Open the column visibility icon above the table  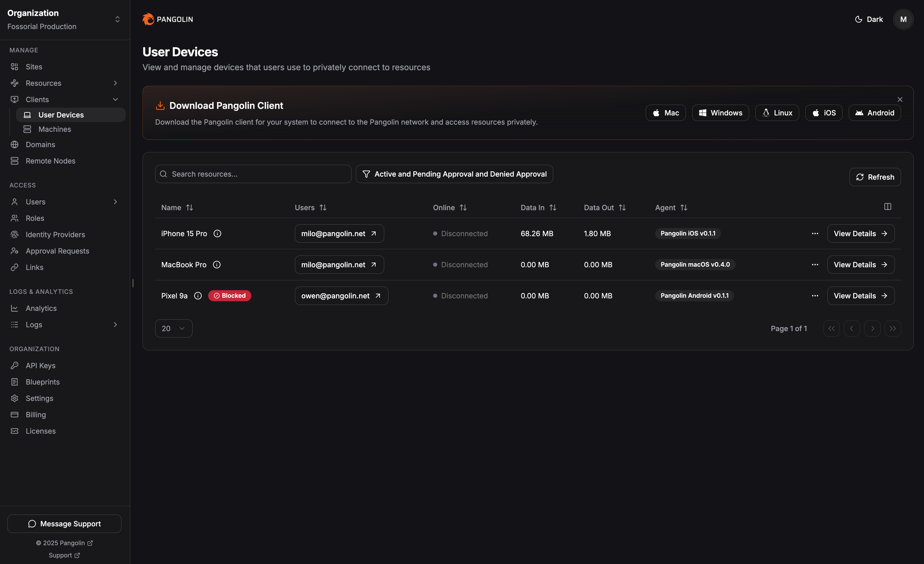[x=887, y=207]
